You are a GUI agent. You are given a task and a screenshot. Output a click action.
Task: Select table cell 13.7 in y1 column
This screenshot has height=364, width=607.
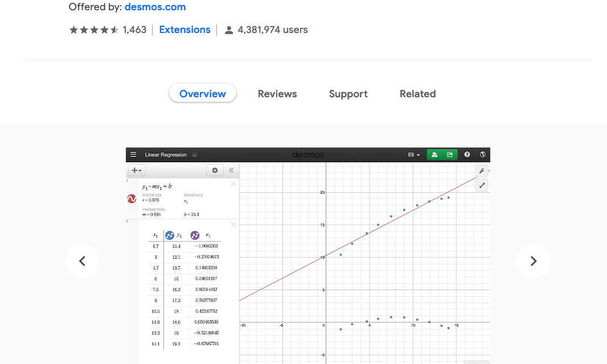click(177, 268)
